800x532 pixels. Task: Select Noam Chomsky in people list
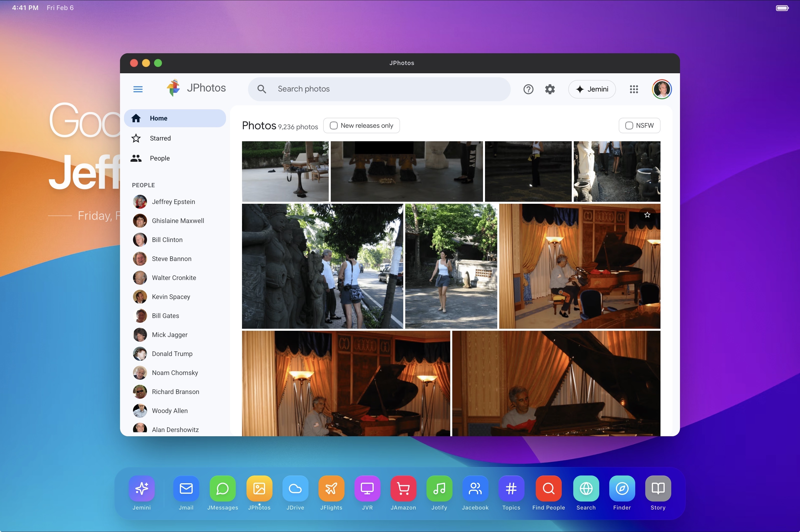pyautogui.click(x=175, y=372)
